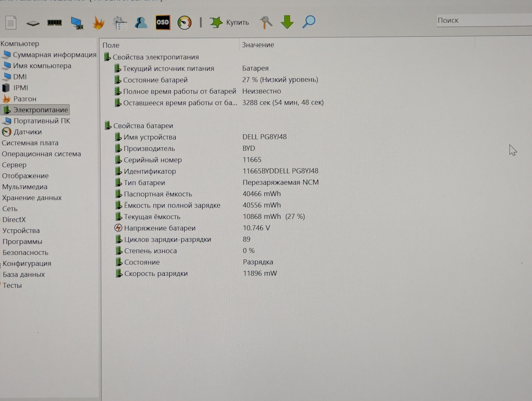This screenshot has height=401, width=532.
Task: Open the tools hammer settings icon
Action: (x=266, y=22)
